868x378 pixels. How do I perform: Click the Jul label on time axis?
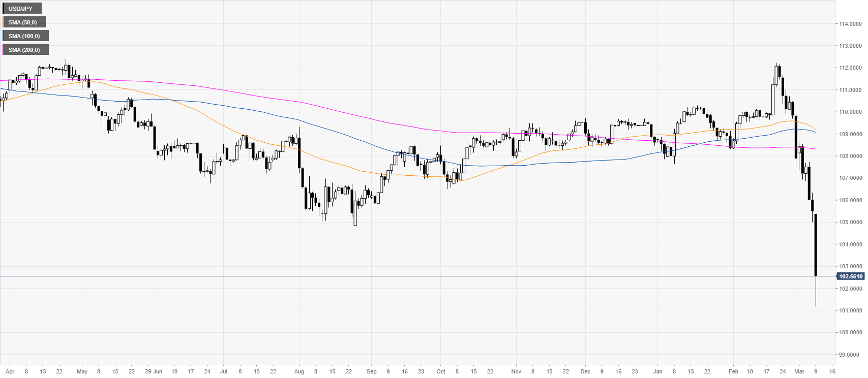pyautogui.click(x=223, y=371)
